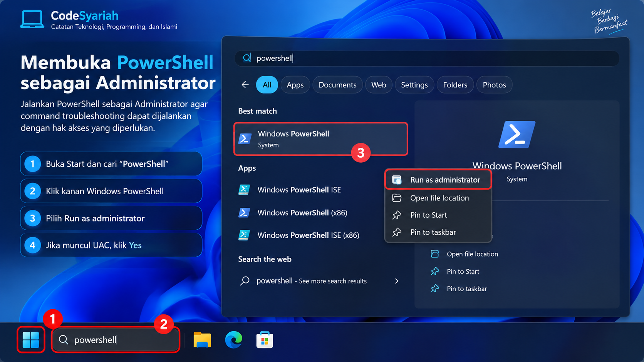Go back using the left arrow
This screenshot has height=362, width=644.
click(245, 85)
